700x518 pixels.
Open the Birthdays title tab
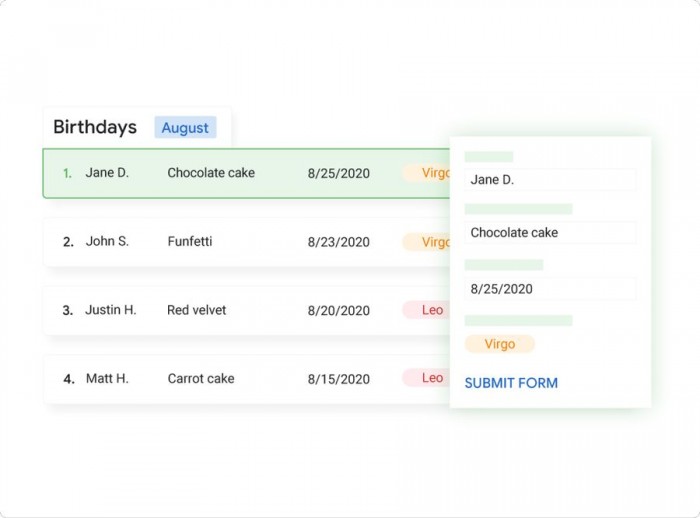coord(95,127)
